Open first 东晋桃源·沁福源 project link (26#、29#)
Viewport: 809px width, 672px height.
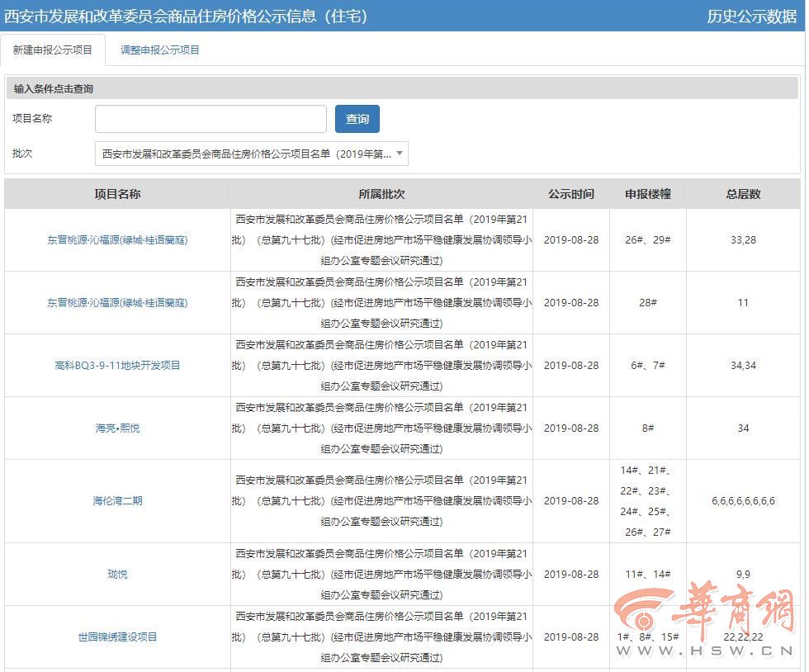pos(117,240)
